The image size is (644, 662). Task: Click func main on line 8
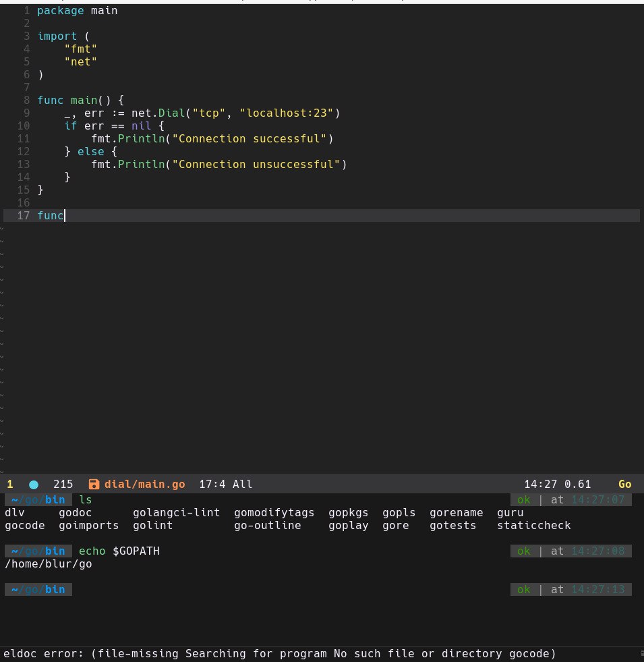[x=74, y=101]
